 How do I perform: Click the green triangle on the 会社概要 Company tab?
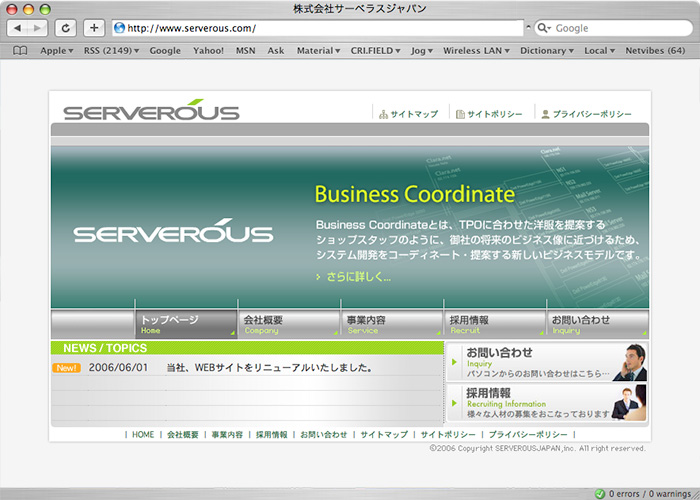tap(335, 333)
